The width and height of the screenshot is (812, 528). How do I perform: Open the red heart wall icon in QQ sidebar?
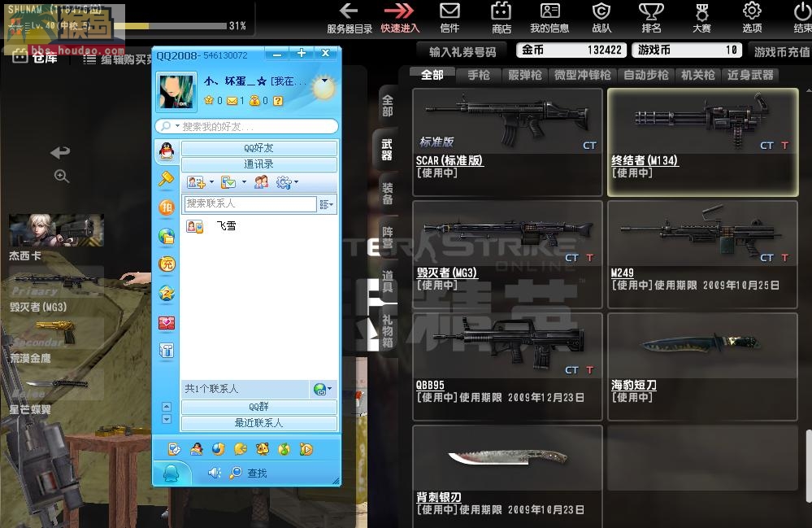pyautogui.click(x=167, y=323)
